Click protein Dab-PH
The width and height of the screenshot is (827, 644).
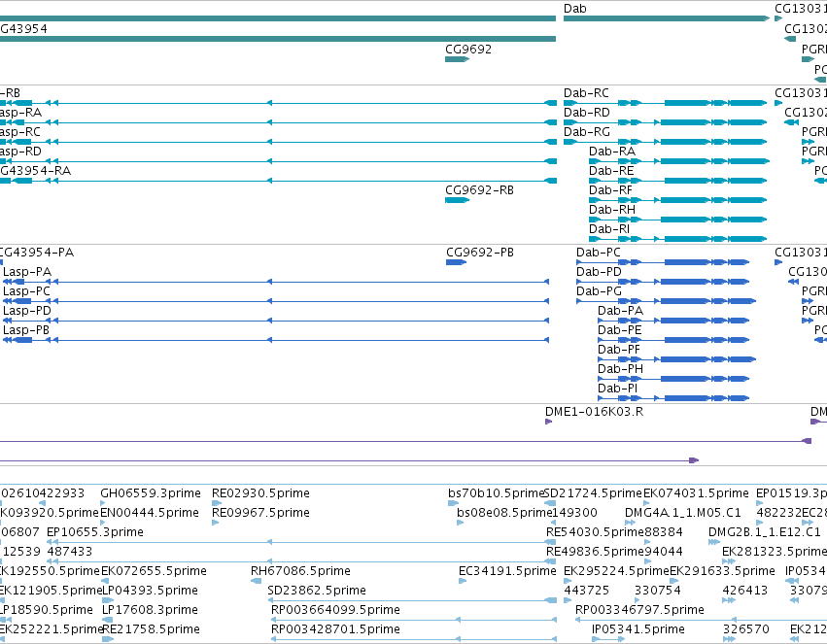point(673,379)
